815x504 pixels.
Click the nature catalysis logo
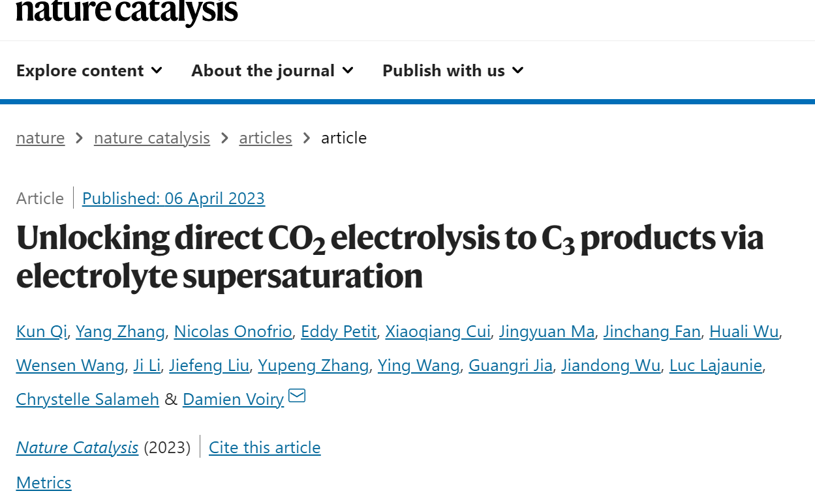point(127,11)
